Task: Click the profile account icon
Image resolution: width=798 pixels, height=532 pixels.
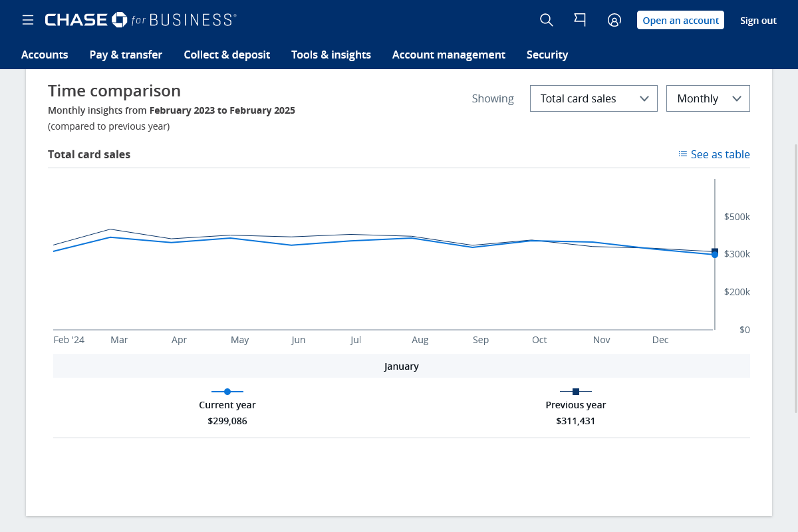Action: 614,20
